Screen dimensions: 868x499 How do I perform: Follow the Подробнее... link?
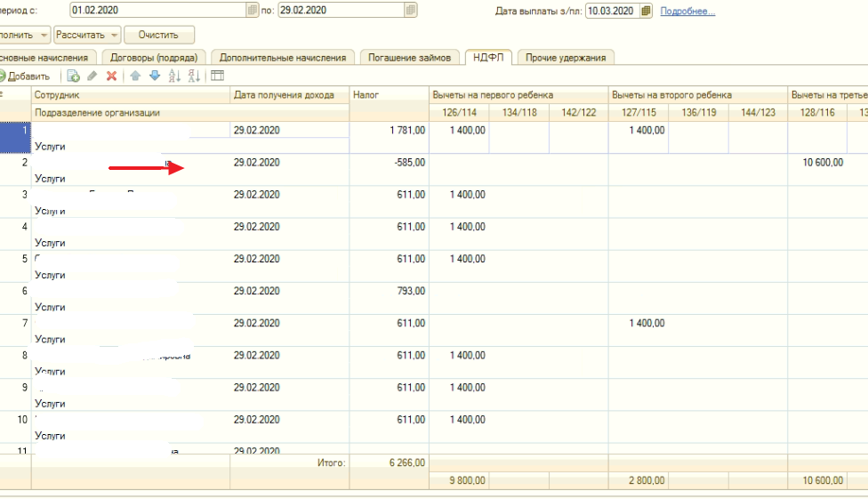(x=687, y=12)
